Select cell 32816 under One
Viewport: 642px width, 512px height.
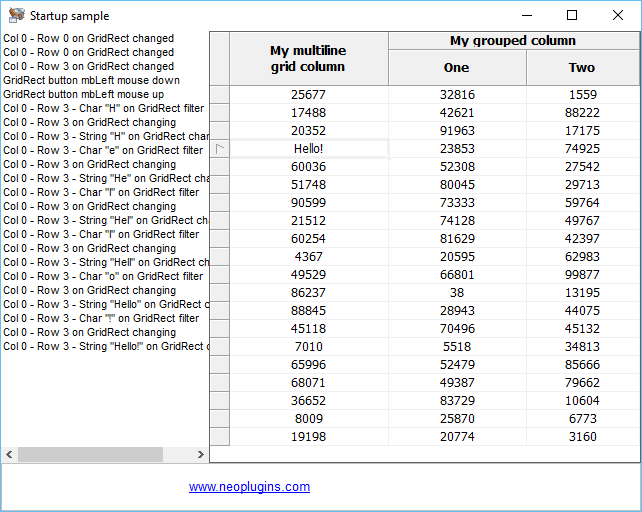click(x=457, y=95)
